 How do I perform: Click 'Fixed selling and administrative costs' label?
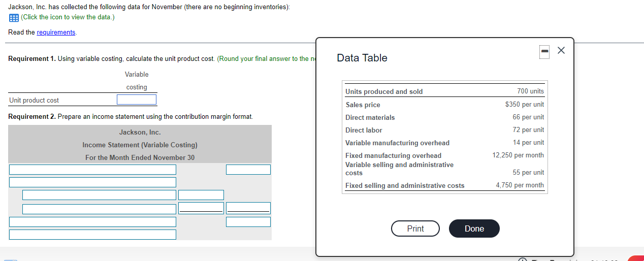(x=405, y=186)
